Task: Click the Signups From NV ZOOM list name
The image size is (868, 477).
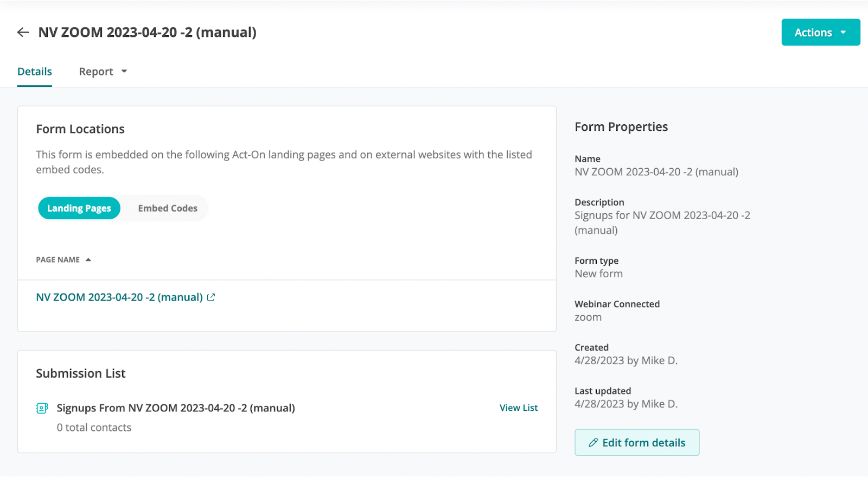Action: pos(176,408)
